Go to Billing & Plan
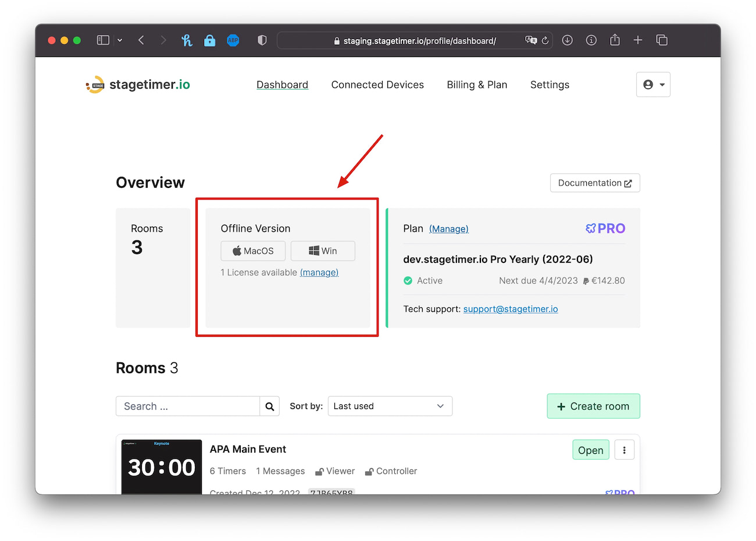This screenshot has height=541, width=756. 477,84
